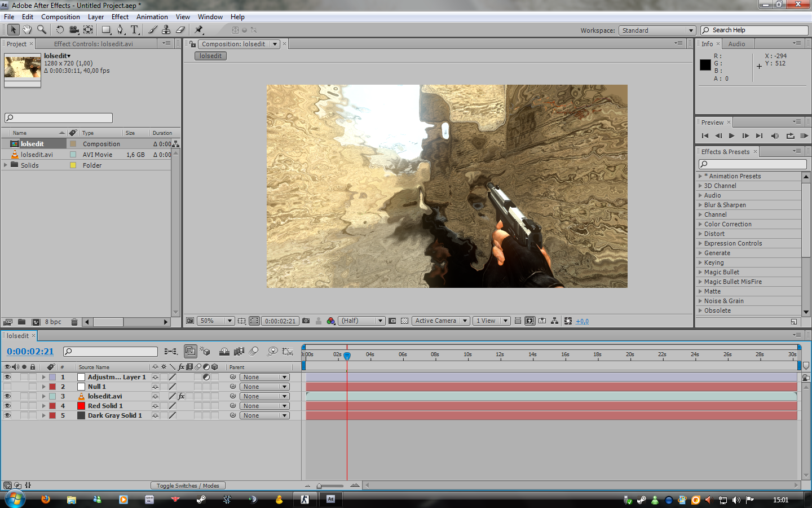Jump to First Frame in Preview panel
Viewport: 812px width, 508px height.
coord(705,135)
